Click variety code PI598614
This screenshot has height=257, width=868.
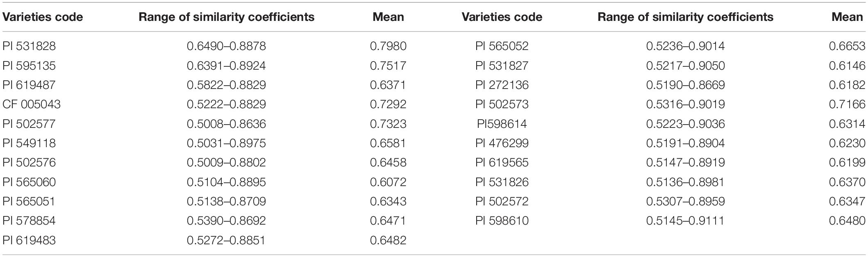[x=502, y=124]
